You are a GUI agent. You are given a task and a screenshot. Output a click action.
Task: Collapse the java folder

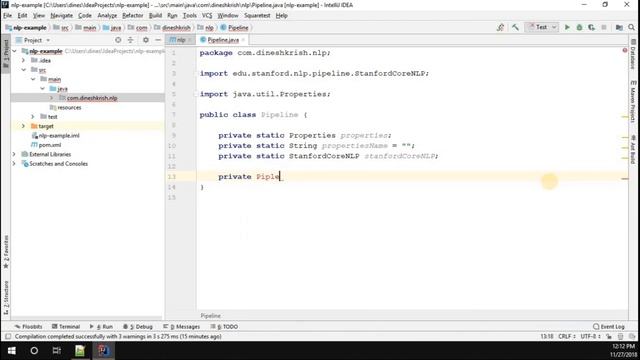(x=42, y=89)
